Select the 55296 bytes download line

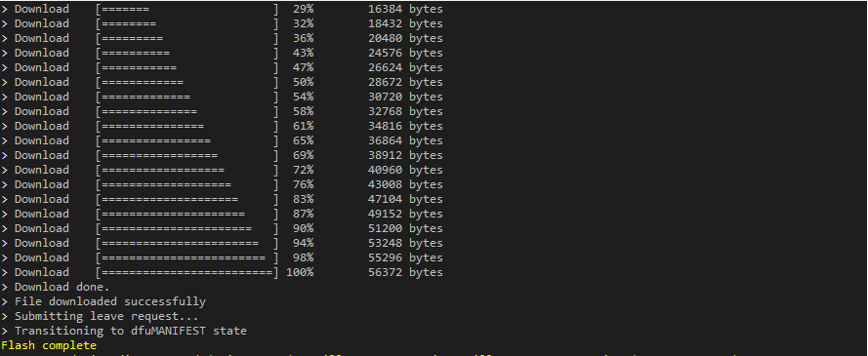click(222, 258)
